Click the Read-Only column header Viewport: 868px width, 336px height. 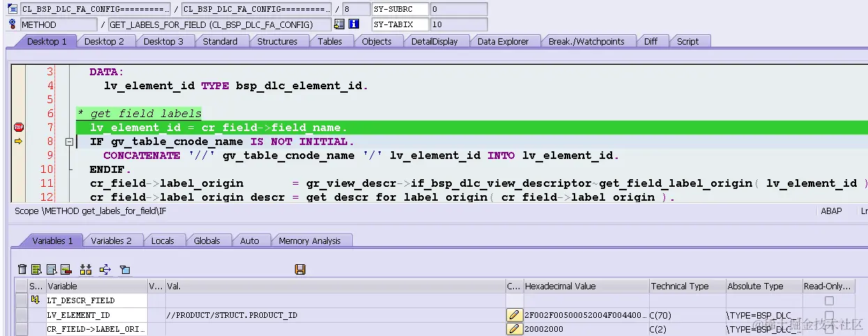point(828,286)
